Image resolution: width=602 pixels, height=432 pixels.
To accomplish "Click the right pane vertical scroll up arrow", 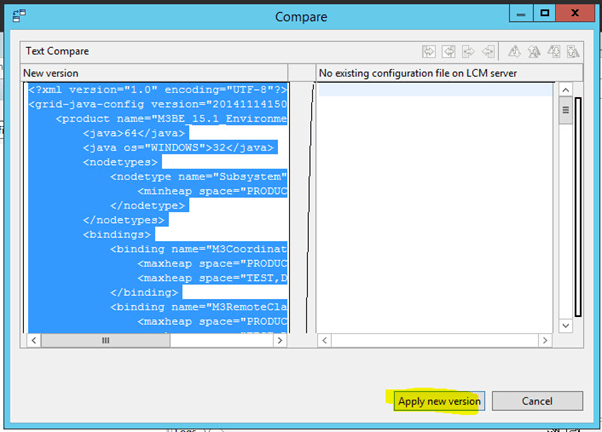I will pos(565,90).
